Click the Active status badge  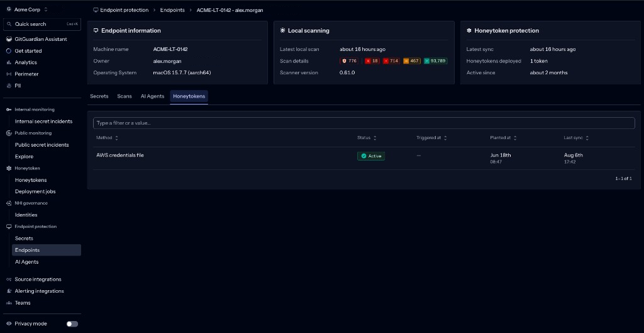(371, 156)
